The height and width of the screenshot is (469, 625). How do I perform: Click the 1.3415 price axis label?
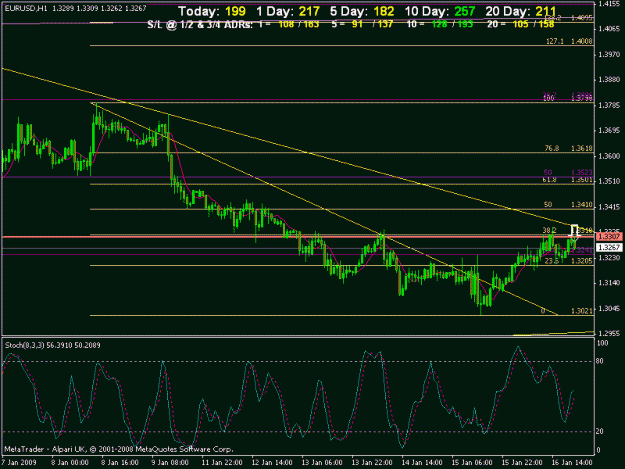pyautogui.click(x=609, y=207)
